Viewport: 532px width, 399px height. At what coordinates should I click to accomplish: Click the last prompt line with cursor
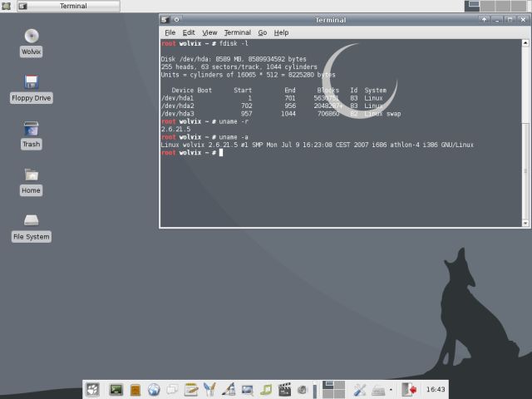(192, 153)
